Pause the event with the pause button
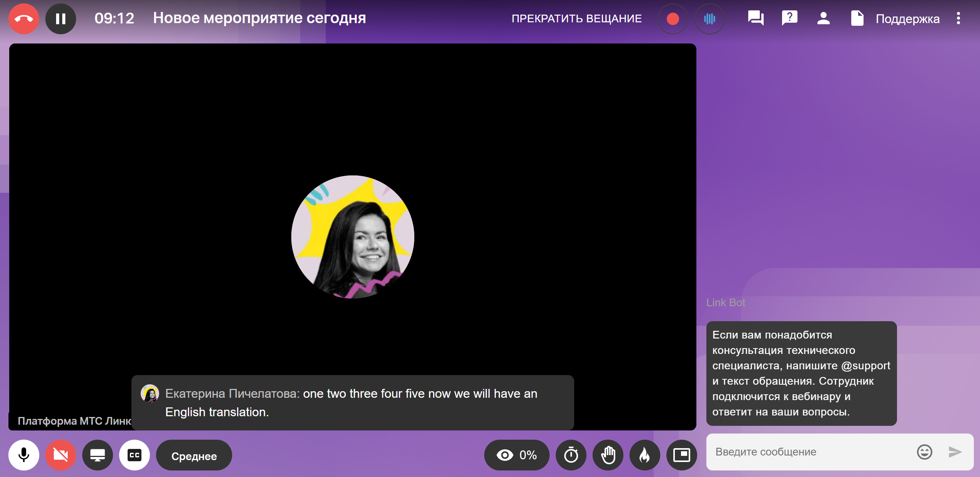Screen dimensions: 980x477 pos(60,18)
